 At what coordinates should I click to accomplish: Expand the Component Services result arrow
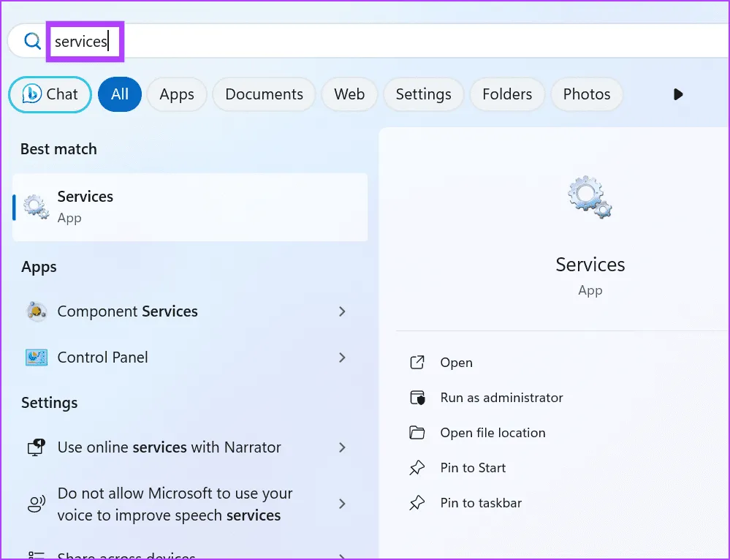click(342, 311)
